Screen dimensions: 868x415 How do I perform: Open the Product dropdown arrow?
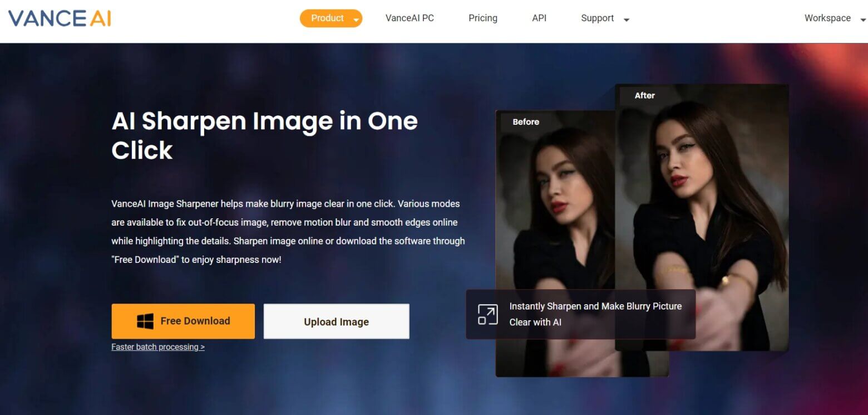pyautogui.click(x=356, y=18)
